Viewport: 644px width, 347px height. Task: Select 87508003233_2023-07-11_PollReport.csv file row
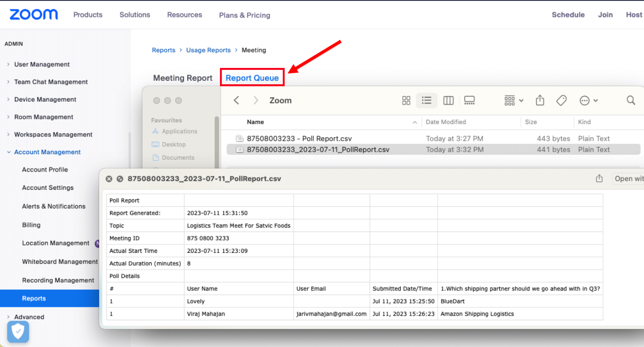pyautogui.click(x=433, y=150)
